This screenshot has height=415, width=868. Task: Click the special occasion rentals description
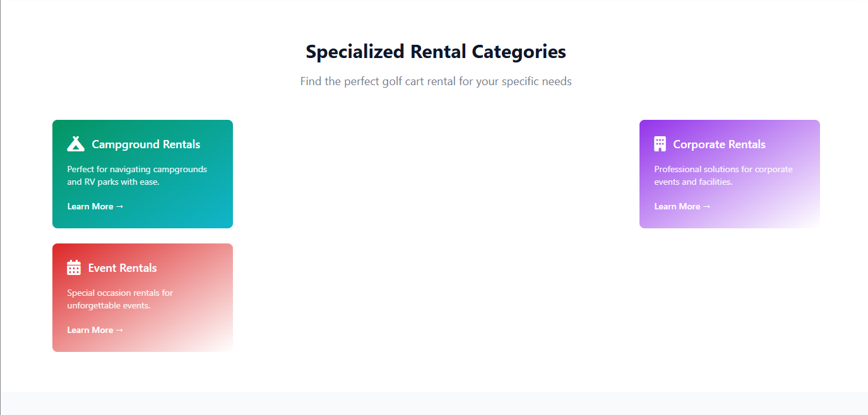[x=120, y=299]
